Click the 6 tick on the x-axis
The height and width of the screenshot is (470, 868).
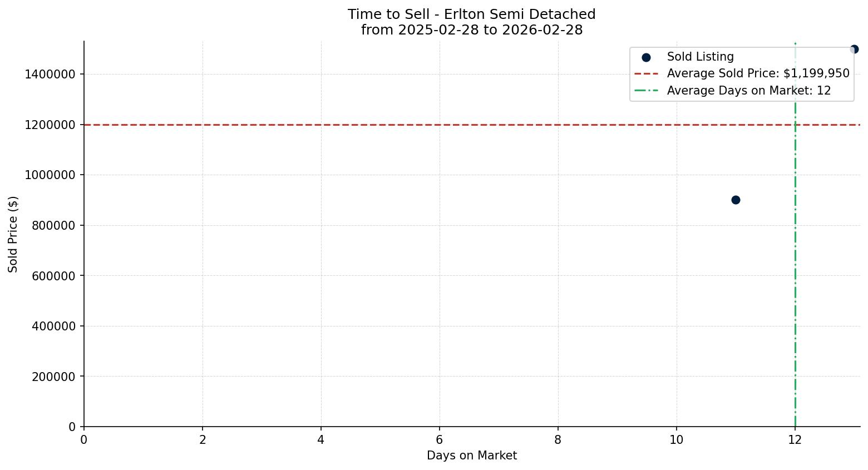click(440, 440)
